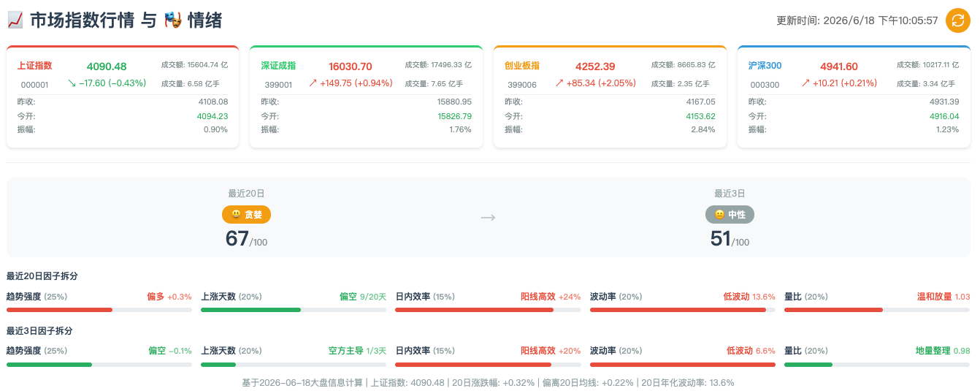Click the 最近20日因子拆分 heading
Viewport: 980px width, 391px height.
coord(42,276)
